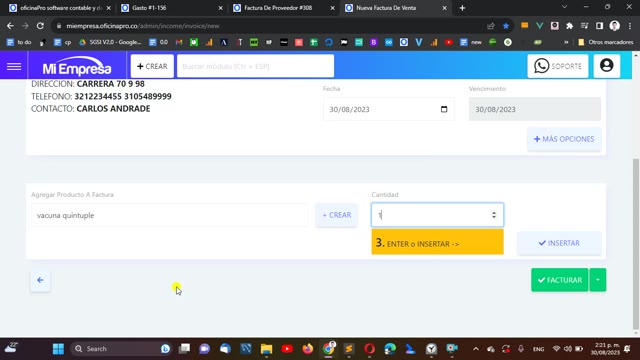This screenshot has width=640, height=360.
Task: Focus the Buscar módulo search field
Action: (255, 66)
